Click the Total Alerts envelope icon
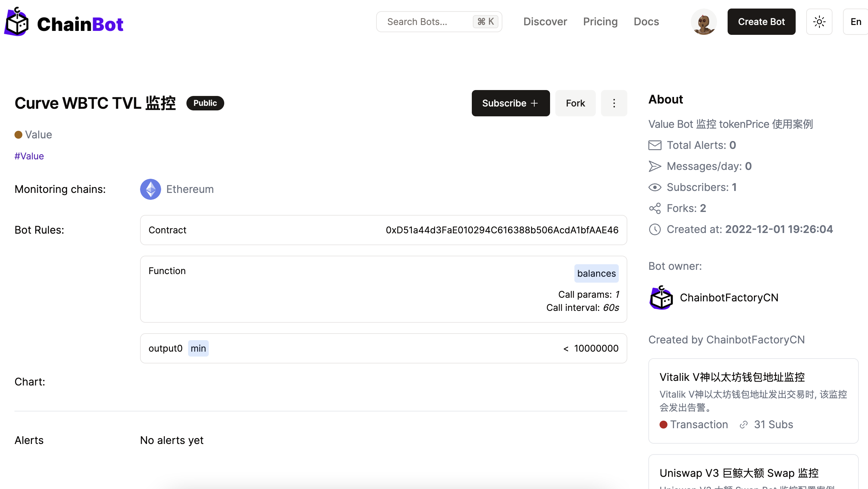The image size is (868, 489). point(655,145)
